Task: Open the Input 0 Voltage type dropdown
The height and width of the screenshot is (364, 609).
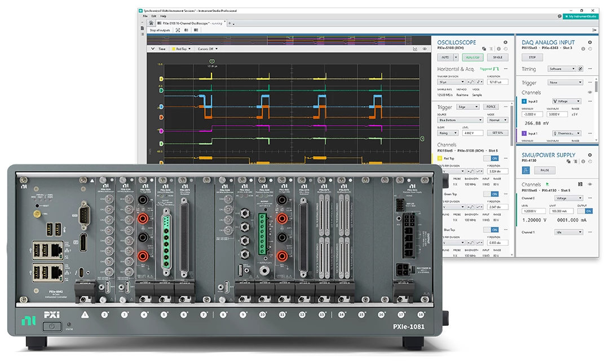Action: (566, 101)
